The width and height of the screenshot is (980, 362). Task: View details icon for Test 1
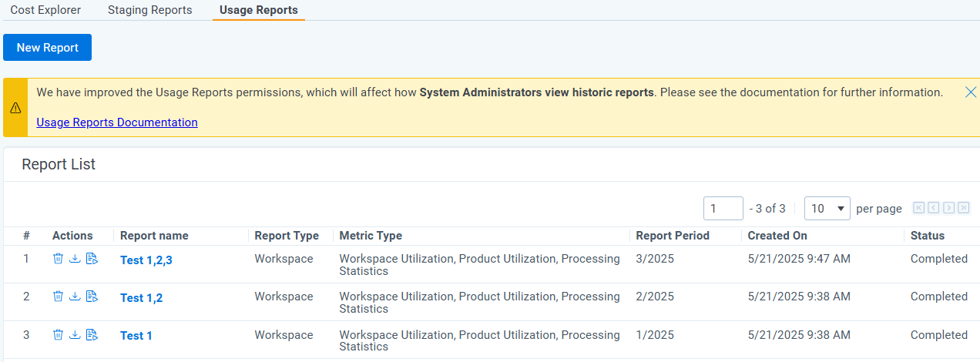click(92, 334)
